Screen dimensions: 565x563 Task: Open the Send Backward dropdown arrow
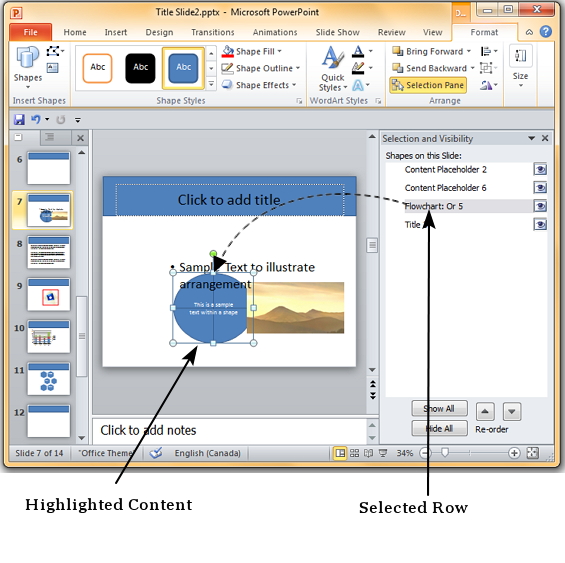[x=472, y=68]
